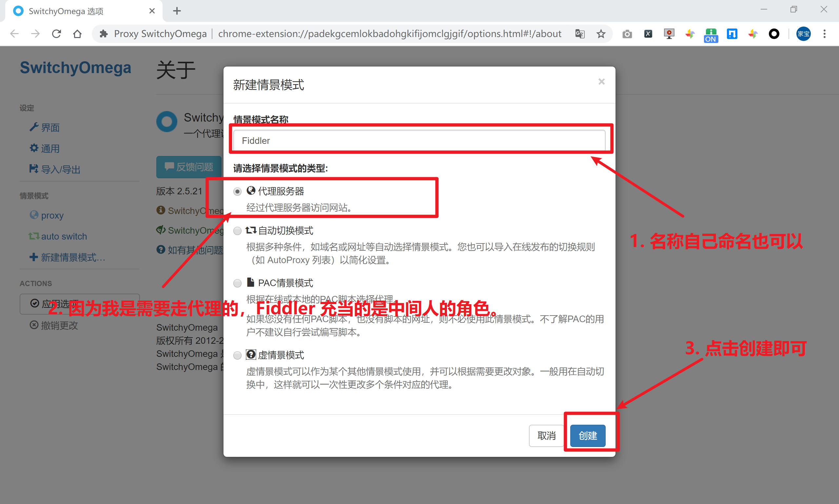
Task: Close the SwitchyOmega 选项 tab
Action: point(152,11)
